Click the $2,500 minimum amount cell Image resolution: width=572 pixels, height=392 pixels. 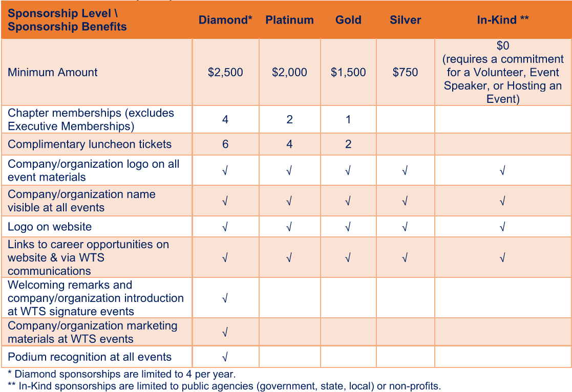point(225,72)
